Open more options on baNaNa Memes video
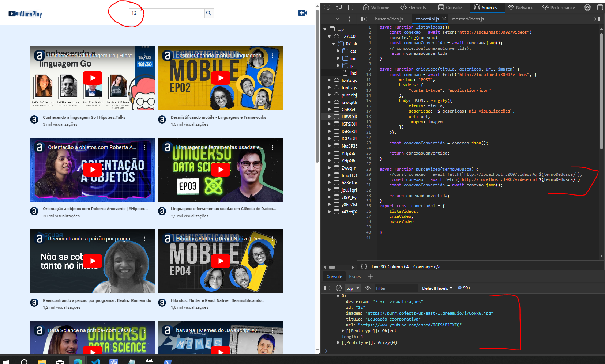Image resolution: width=605 pixels, height=364 pixels. click(272, 330)
